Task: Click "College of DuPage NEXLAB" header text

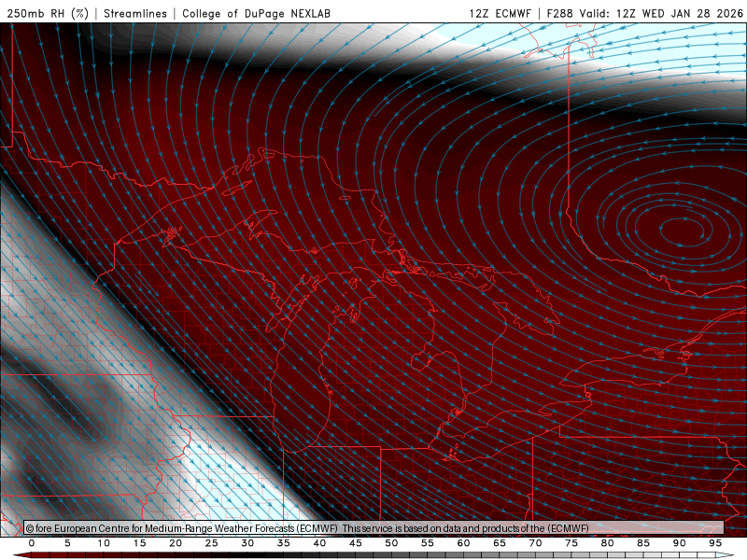Action: pos(256,13)
